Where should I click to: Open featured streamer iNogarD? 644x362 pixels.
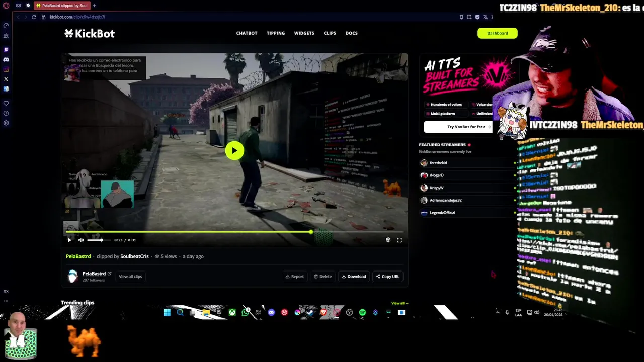point(468,175)
